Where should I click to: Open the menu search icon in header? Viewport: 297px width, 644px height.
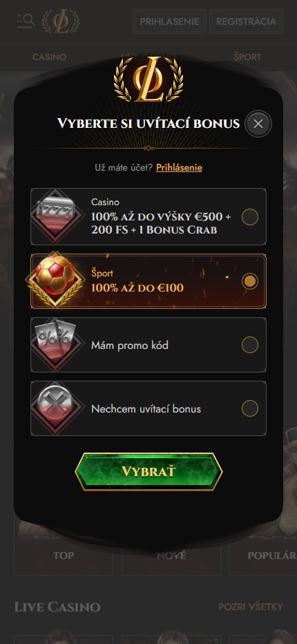[26, 21]
